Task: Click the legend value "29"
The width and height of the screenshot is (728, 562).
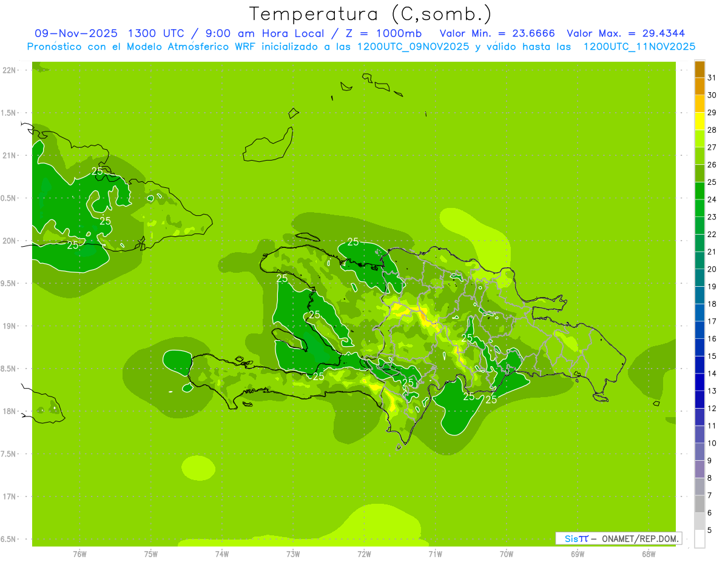Action: pyautogui.click(x=712, y=113)
